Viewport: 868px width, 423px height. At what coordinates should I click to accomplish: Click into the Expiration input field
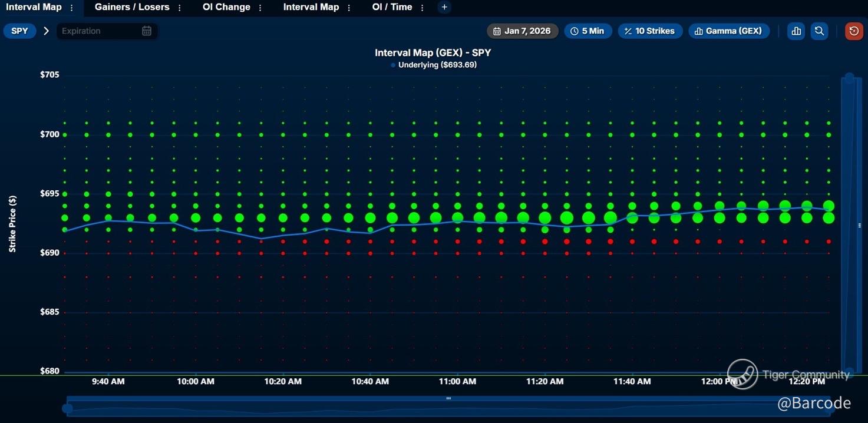pos(97,31)
